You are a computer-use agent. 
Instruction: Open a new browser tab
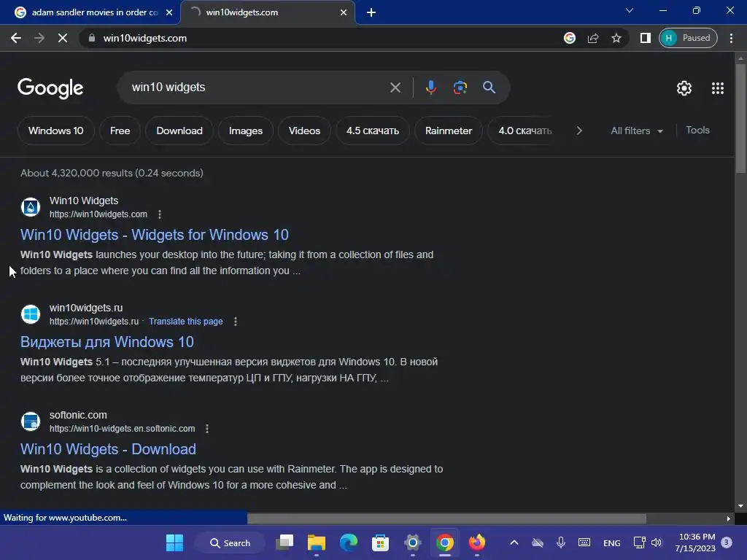tap(371, 12)
